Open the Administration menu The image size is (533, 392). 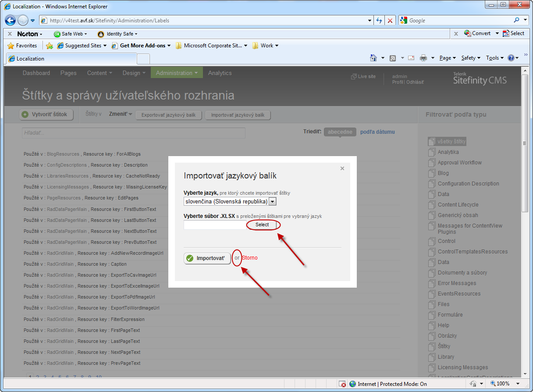click(177, 73)
